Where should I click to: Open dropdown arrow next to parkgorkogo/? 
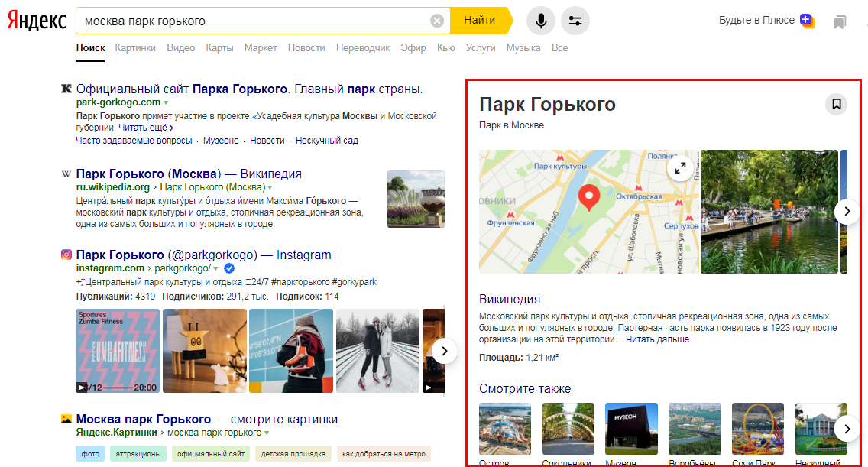(215, 269)
